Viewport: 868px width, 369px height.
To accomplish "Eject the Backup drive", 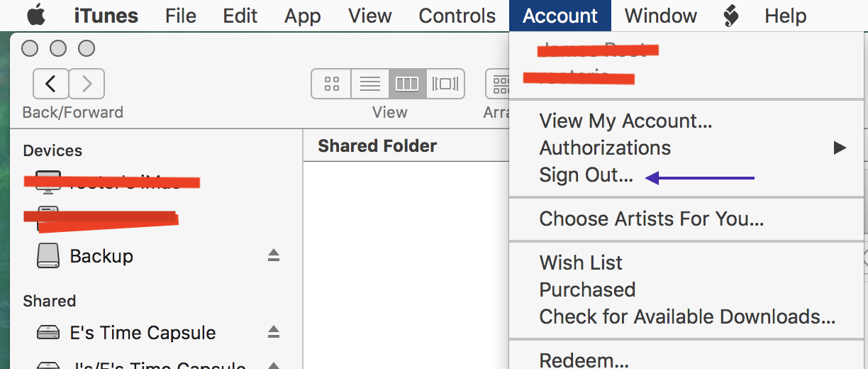I will click(x=274, y=256).
